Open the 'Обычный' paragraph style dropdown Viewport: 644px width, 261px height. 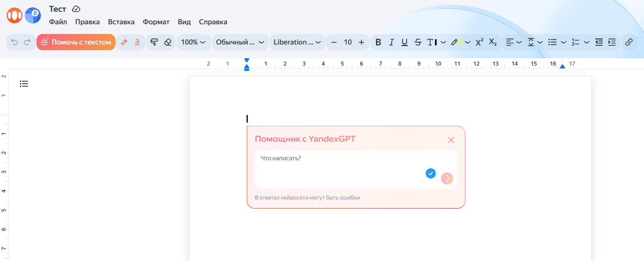coord(240,42)
